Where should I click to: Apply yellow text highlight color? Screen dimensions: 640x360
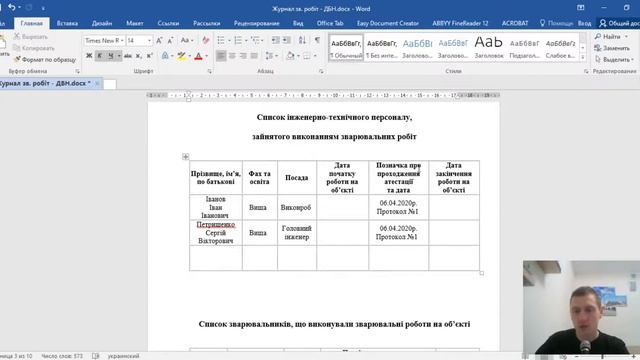pyautogui.click(x=182, y=56)
